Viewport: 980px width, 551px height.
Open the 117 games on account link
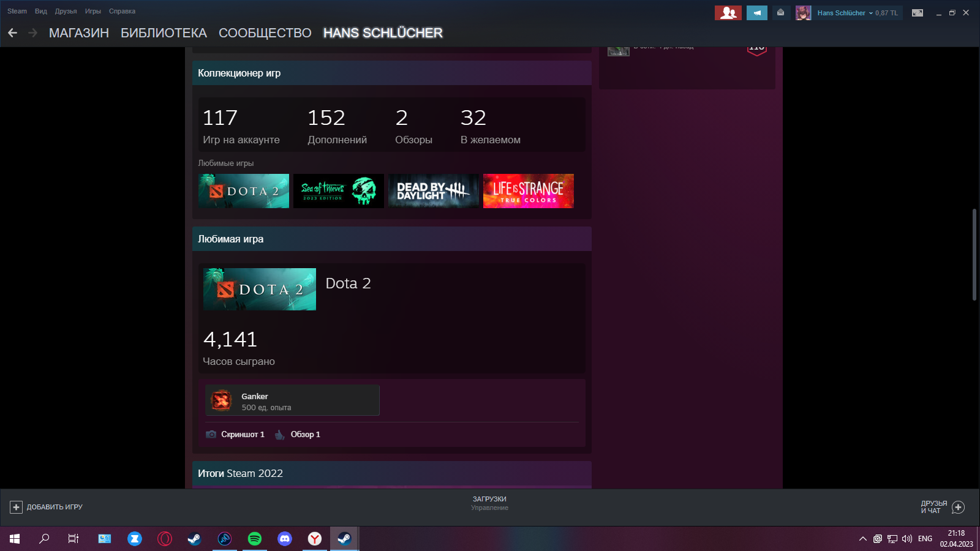(241, 126)
